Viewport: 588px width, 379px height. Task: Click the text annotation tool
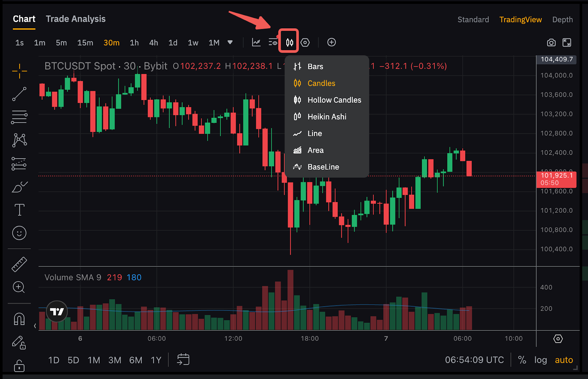pos(19,210)
